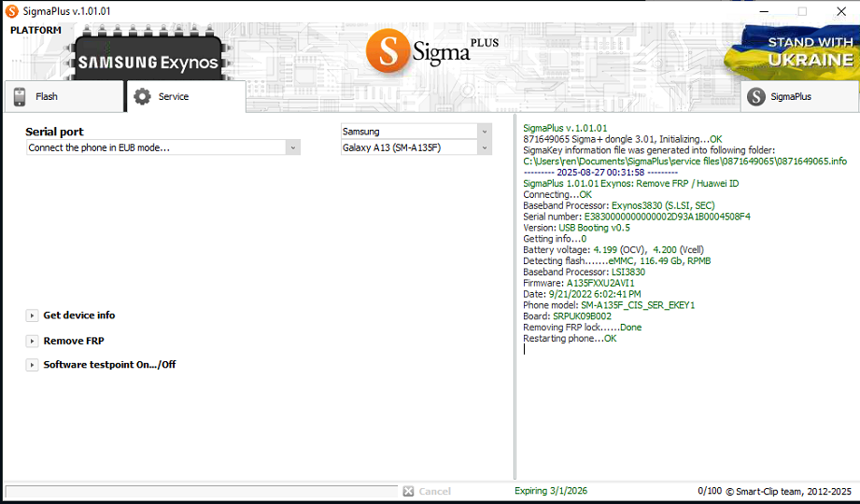Click the 0/100 counter in status bar
The height and width of the screenshot is (504, 860).
tap(709, 491)
